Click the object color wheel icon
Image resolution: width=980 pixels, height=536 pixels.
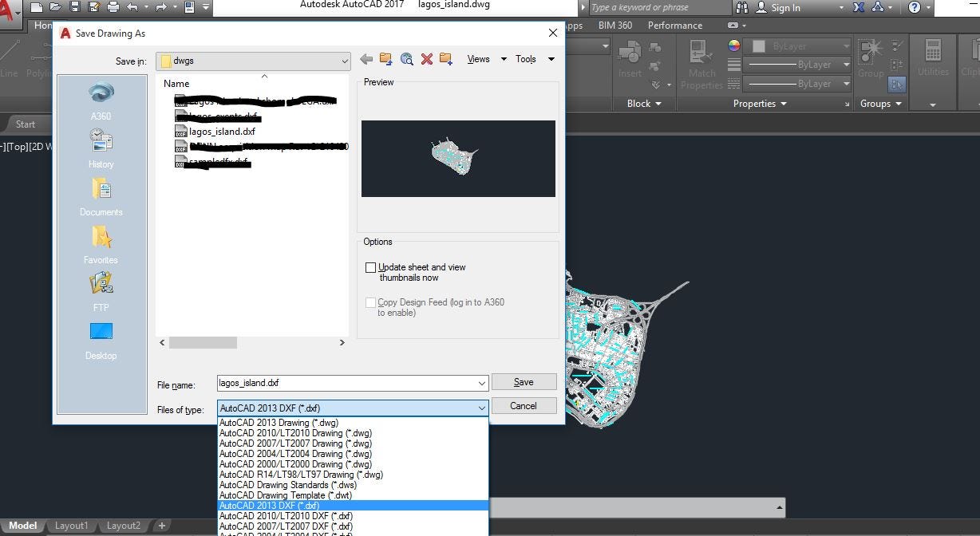pyautogui.click(x=734, y=46)
